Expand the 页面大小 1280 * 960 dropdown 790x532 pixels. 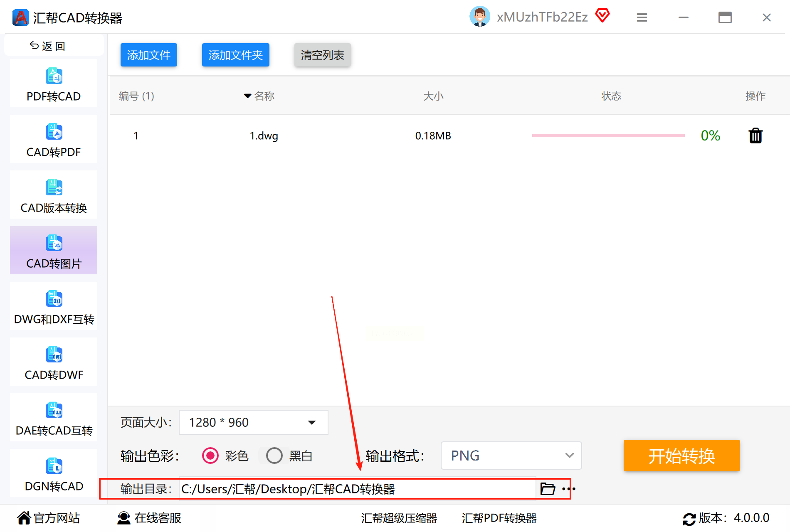(x=254, y=422)
